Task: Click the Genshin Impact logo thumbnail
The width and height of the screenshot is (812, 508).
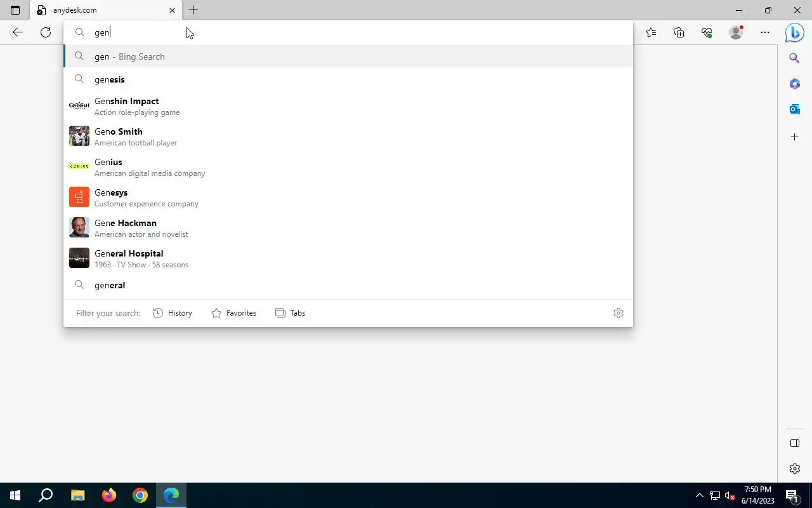Action: coord(79,105)
